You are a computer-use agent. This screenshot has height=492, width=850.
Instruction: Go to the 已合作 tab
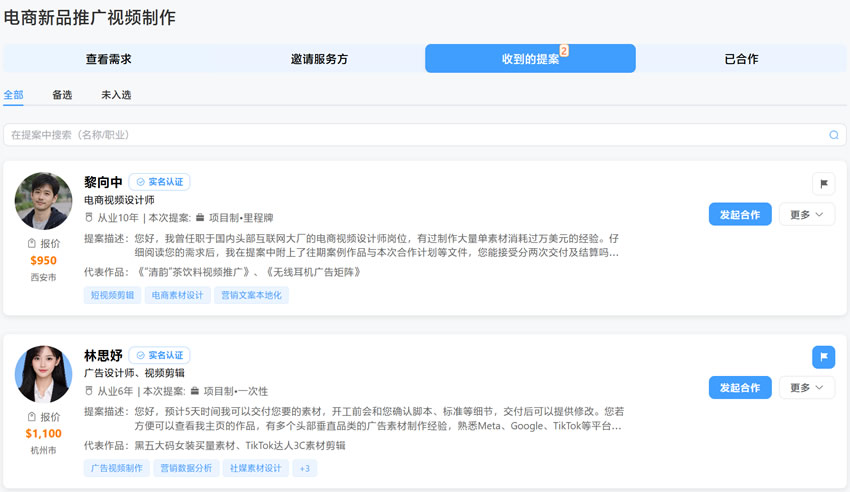coord(741,59)
